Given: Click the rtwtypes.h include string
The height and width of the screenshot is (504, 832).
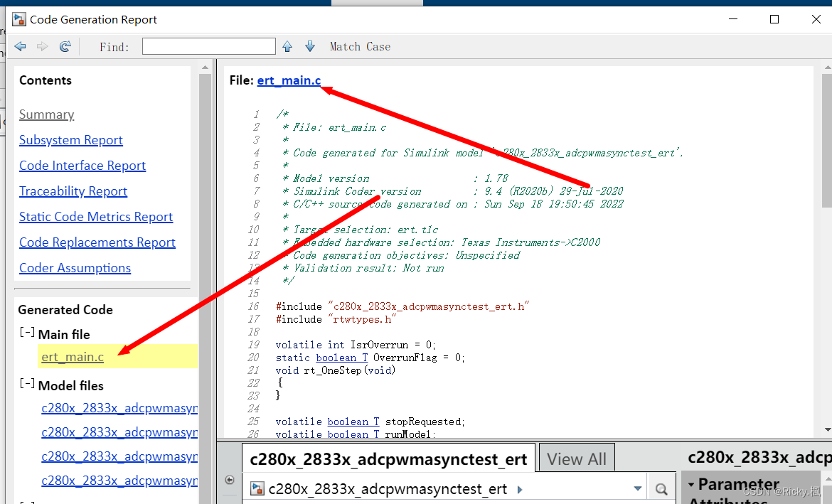Looking at the screenshot, I should pyautogui.click(x=362, y=319).
